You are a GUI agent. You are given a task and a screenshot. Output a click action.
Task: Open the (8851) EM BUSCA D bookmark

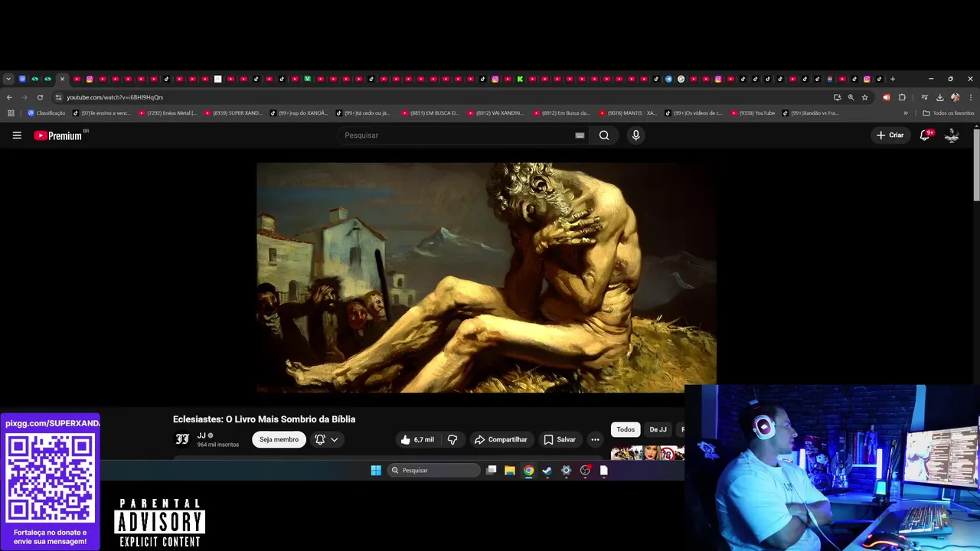(431, 113)
